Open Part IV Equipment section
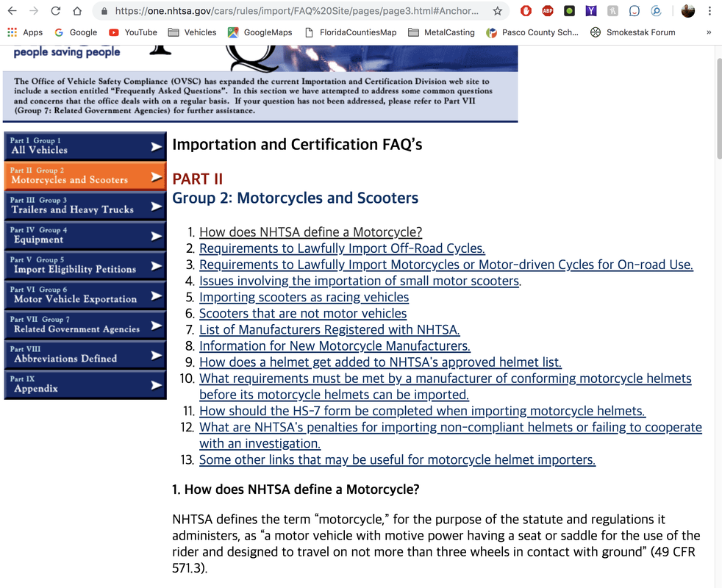Viewport: 722px width, 588px height. pos(85,236)
